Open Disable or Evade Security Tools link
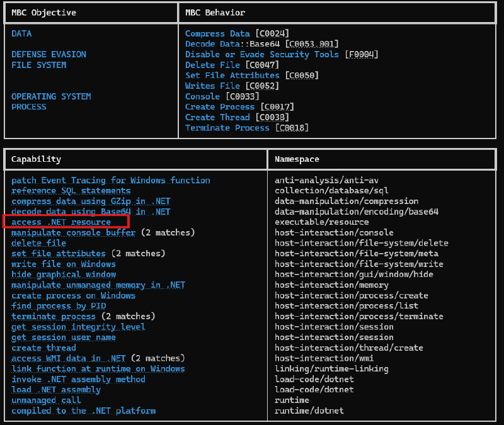 pos(262,55)
